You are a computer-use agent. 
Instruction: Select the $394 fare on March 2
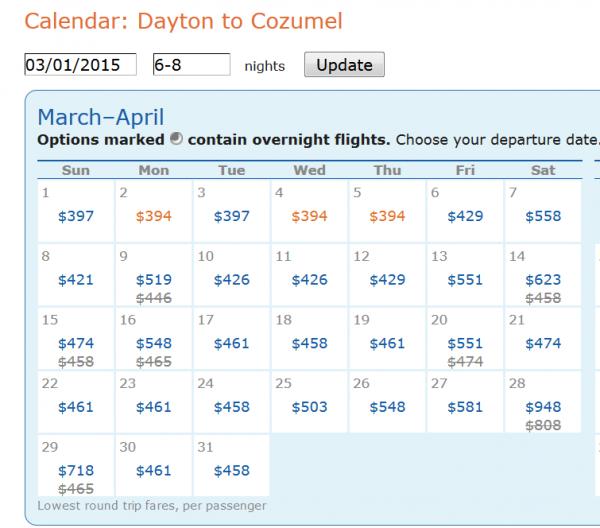tap(153, 216)
